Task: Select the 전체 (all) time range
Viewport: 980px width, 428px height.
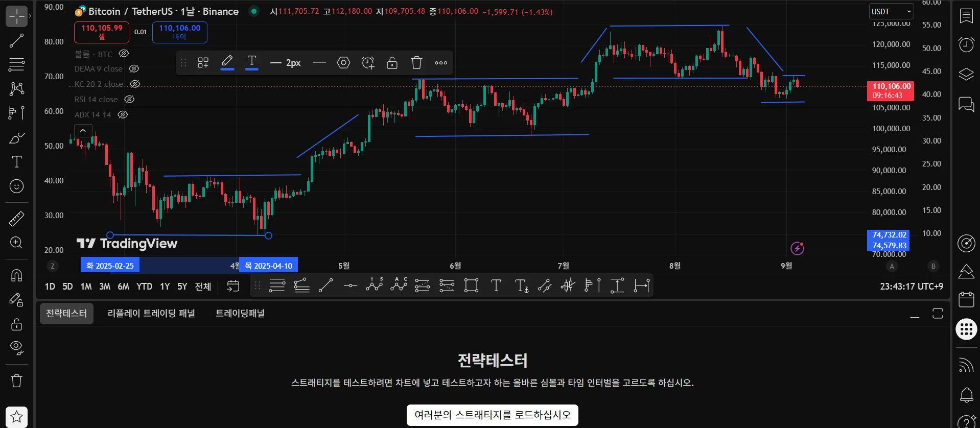Action: click(203, 287)
